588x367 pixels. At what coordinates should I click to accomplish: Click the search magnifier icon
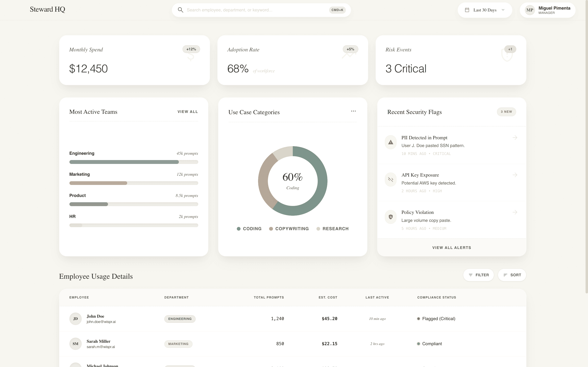tap(181, 10)
